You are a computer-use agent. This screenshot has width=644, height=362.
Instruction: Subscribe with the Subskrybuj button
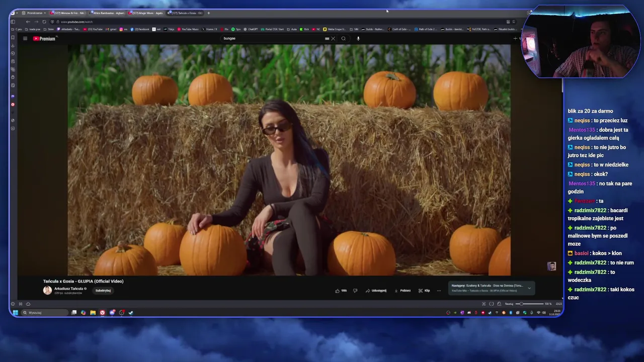point(103,291)
